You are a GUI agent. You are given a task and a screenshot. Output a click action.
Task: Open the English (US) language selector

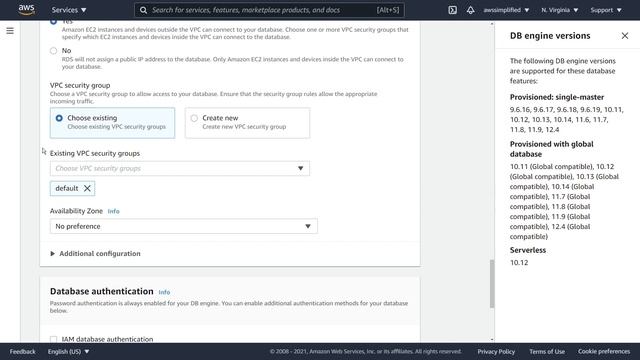pos(68,351)
